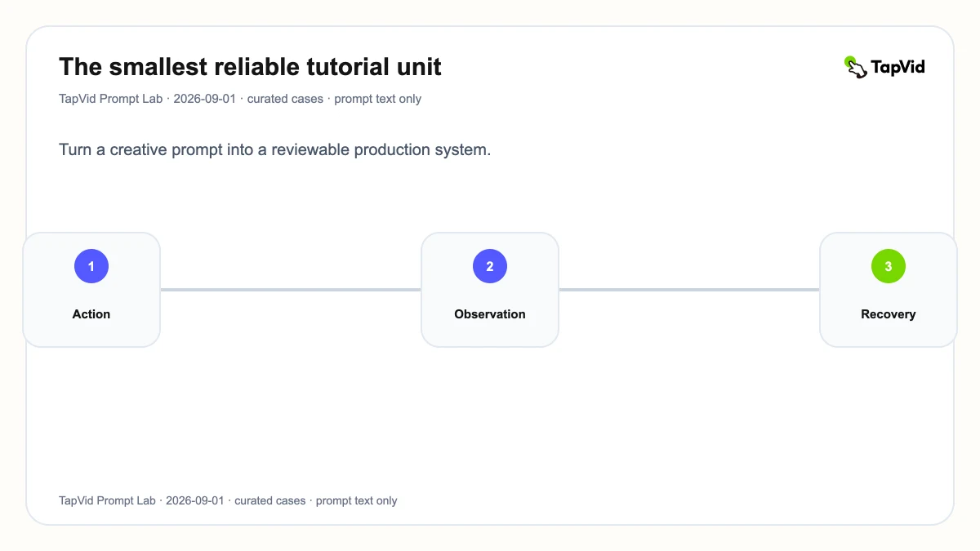
Task: Click the footer 2026-09-01 date
Action: (194, 500)
